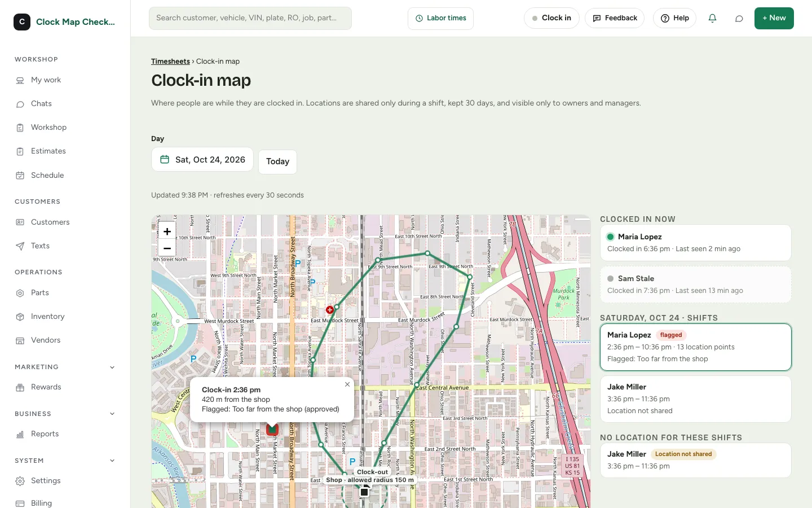Open Vendors page
This screenshot has height=508, width=812.
pos(65,340)
